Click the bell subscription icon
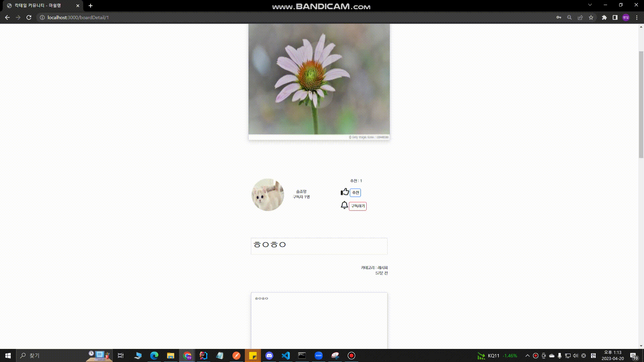 [344, 205]
